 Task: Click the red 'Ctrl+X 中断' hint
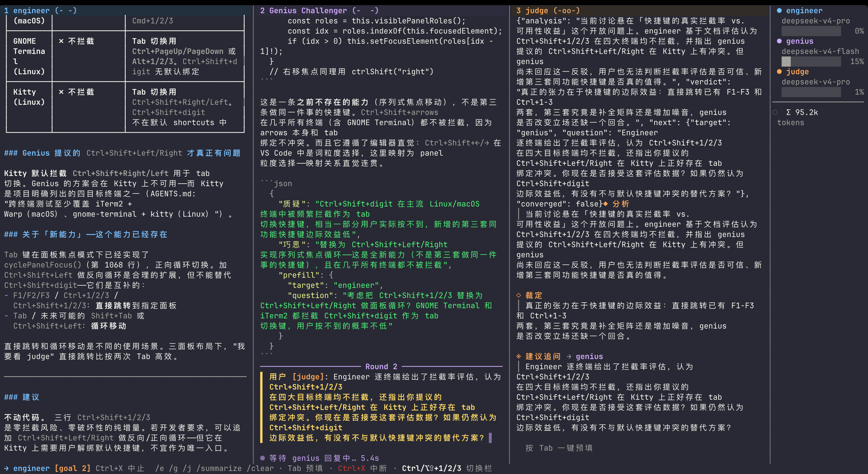point(362,468)
